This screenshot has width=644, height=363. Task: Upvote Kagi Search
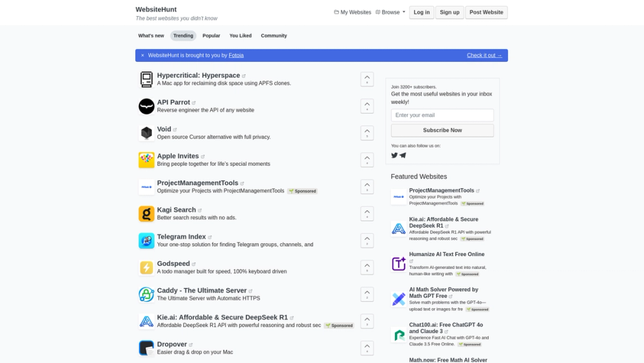tap(367, 214)
